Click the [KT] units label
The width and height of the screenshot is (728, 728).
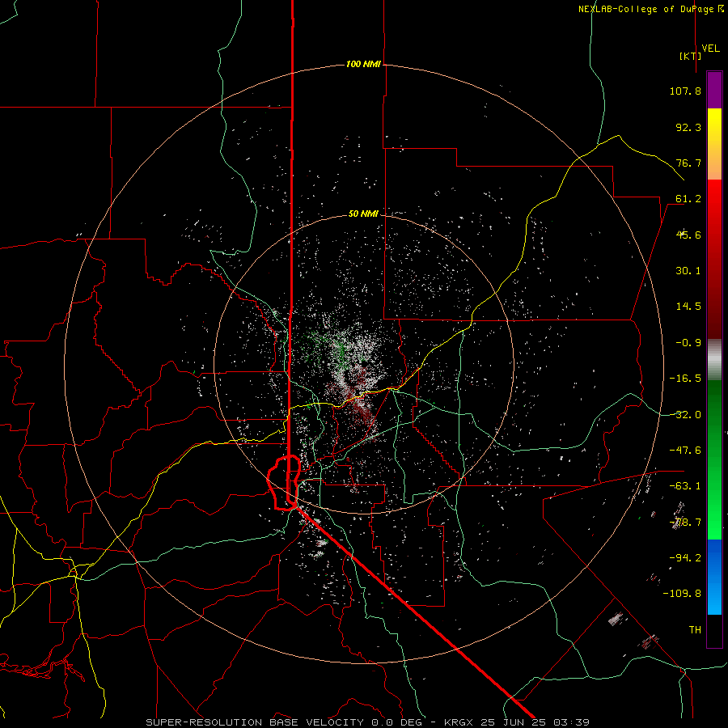pos(690,56)
